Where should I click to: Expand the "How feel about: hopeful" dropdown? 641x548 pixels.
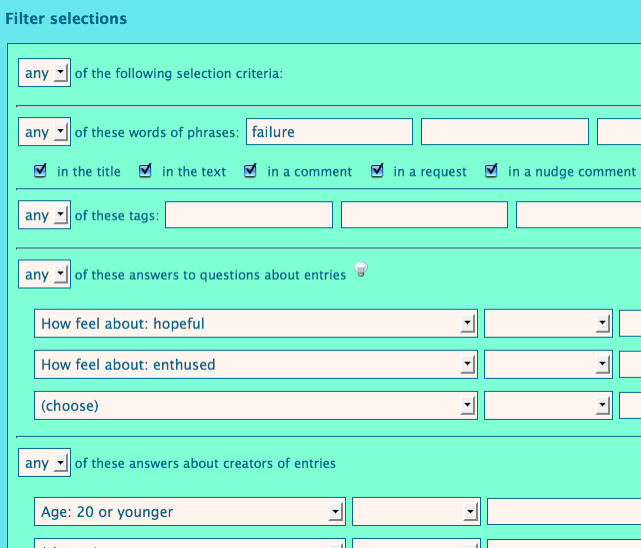(255, 323)
